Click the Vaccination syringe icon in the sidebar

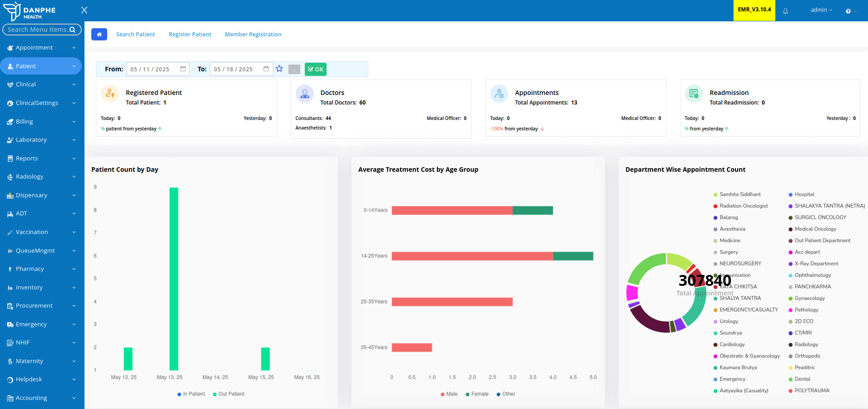click(x=10, y=232)
